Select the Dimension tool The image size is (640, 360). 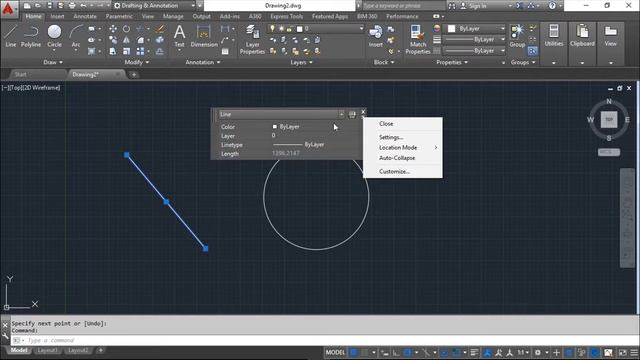[x=204, y=36]
